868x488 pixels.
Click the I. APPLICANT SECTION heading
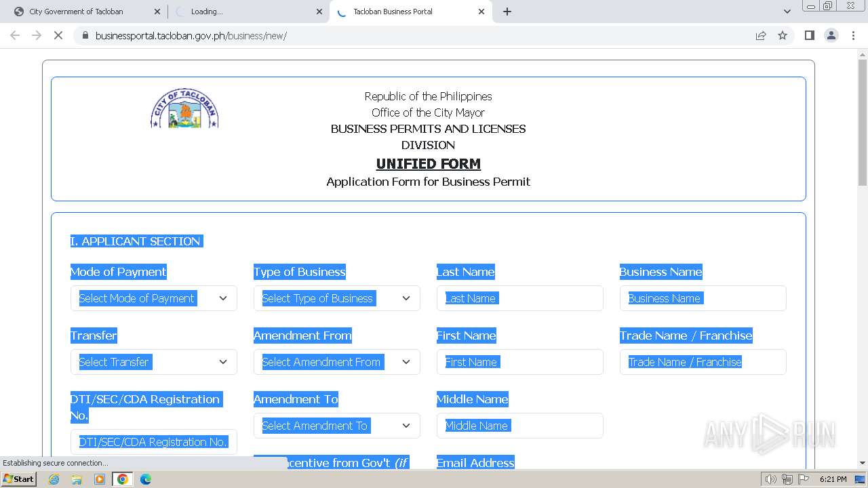click(136, 241)
